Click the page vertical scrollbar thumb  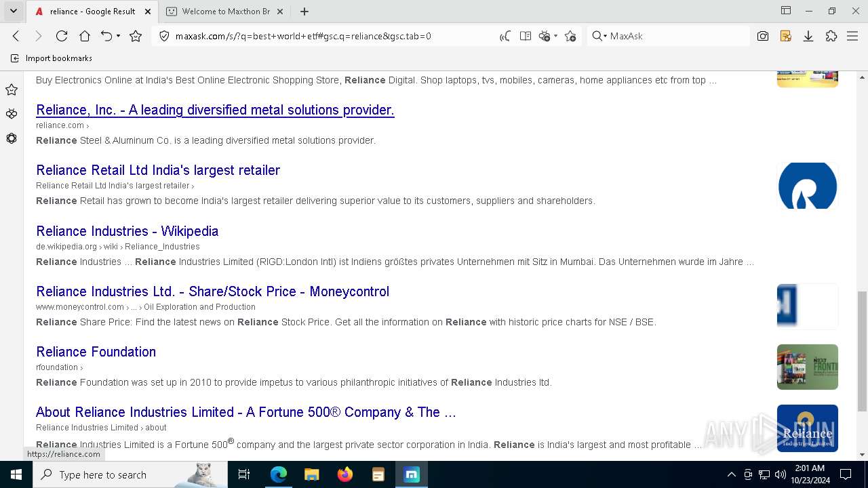(862, 351)
